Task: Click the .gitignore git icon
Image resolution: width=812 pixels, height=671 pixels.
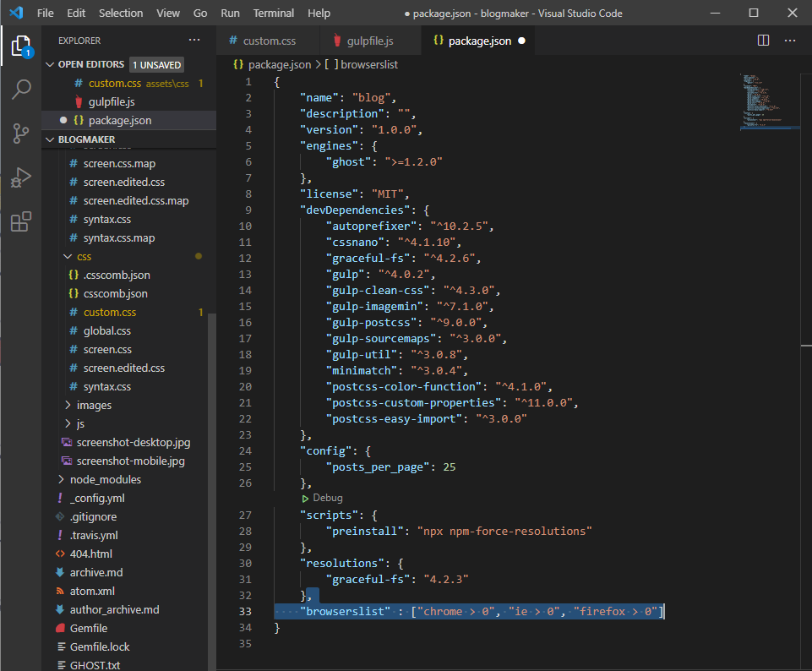Action: pos(60,516)
